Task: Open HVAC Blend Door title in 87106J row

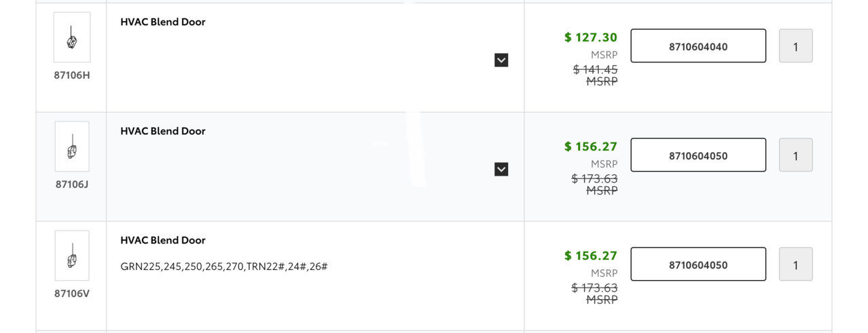Action: [x=163, y=131]
